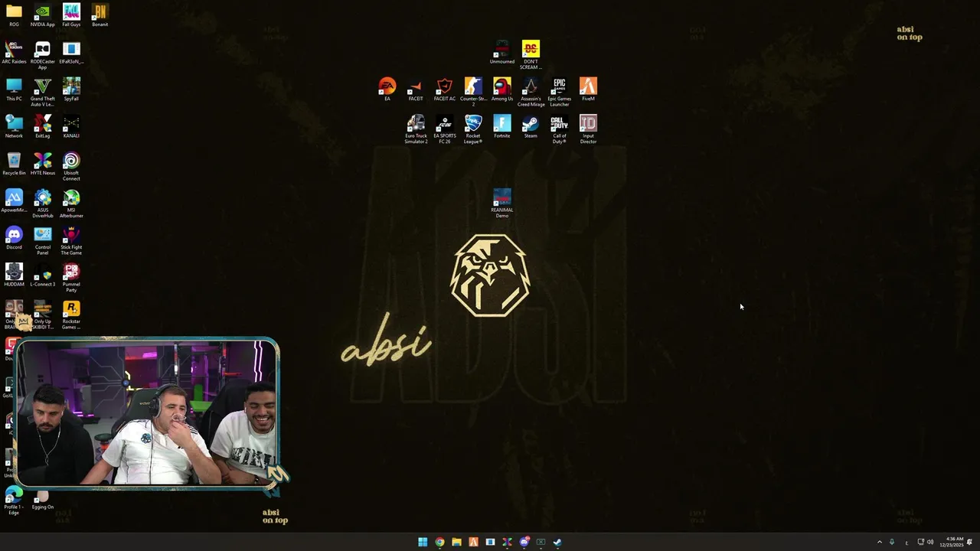Open the EA app shortcut

pyautogui.click(x=387, y=90)
